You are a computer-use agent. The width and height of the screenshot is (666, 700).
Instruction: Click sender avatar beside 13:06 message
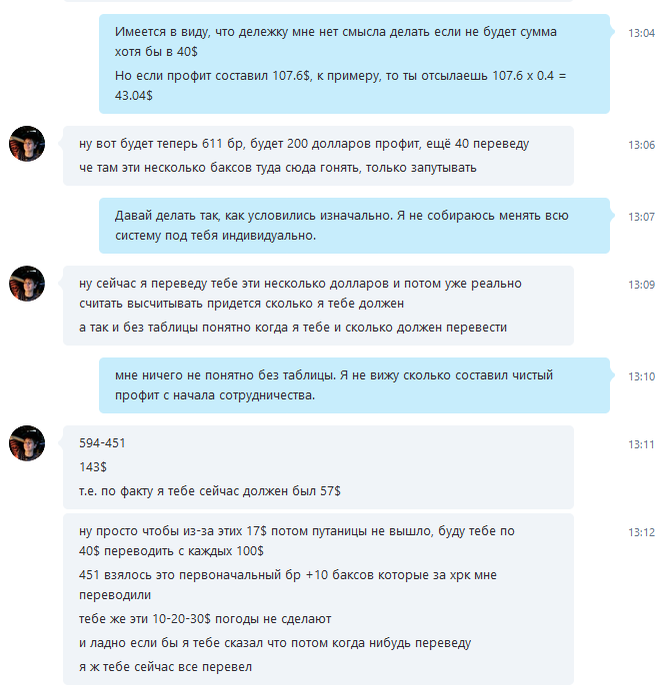(x=27, y=144)
